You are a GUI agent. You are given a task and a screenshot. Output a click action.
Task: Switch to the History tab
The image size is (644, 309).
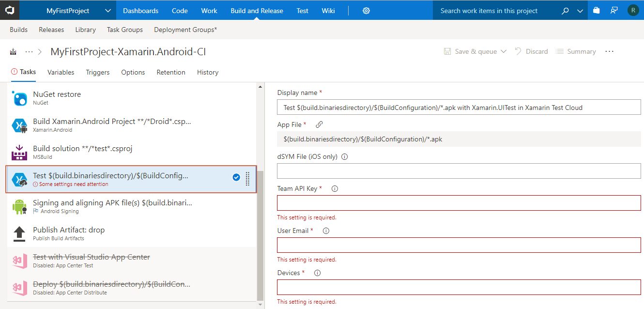(x=208, y=72)
